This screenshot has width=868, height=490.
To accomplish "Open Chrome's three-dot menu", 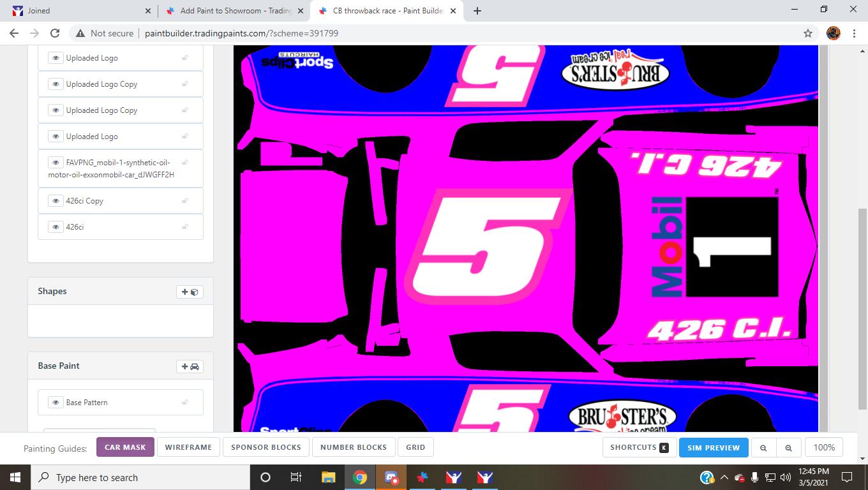I will (855, 32).
